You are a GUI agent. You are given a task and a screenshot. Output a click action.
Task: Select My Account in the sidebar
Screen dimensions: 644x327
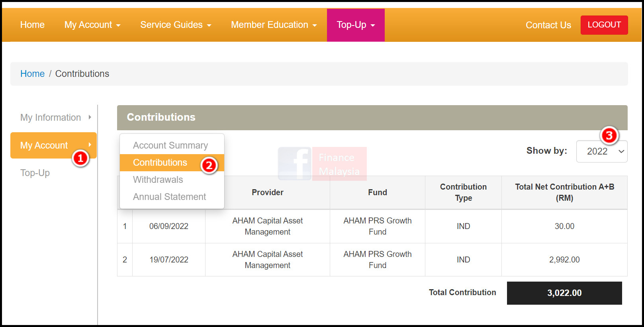[53, 145]
